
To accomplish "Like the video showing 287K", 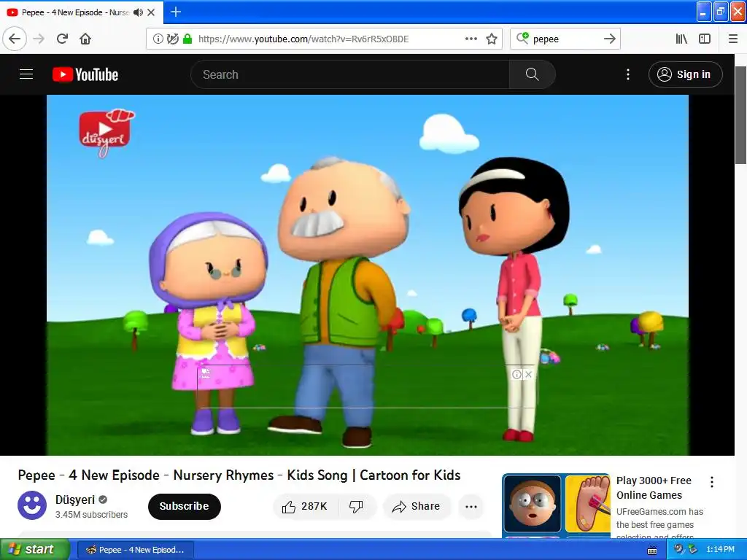I will click(305, 506).
